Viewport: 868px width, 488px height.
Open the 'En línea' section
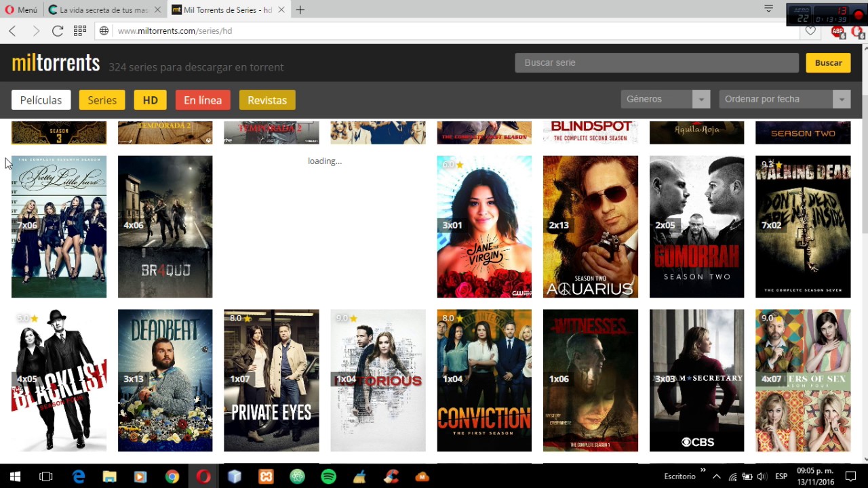pyautogui.click(x=203, y=100)
